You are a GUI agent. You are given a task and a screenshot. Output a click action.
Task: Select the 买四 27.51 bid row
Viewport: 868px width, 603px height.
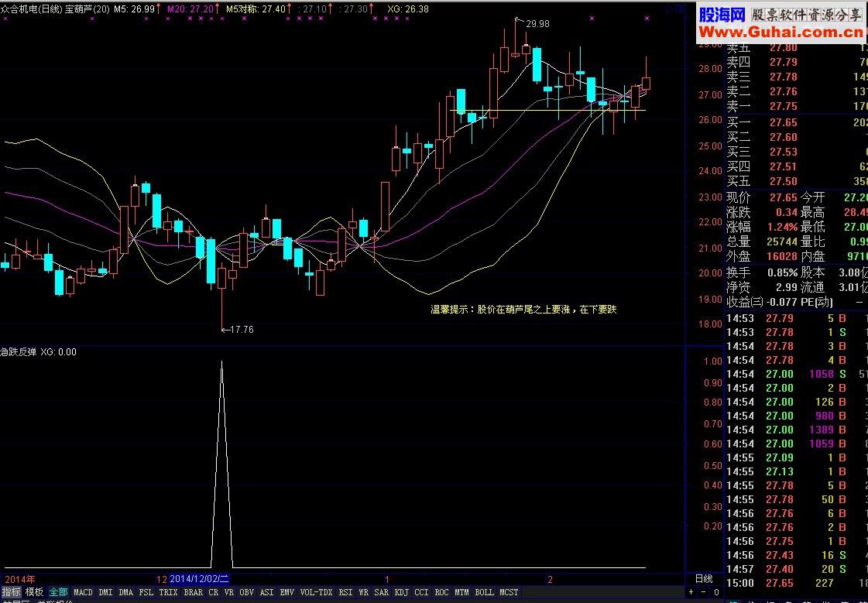[797, 166]
